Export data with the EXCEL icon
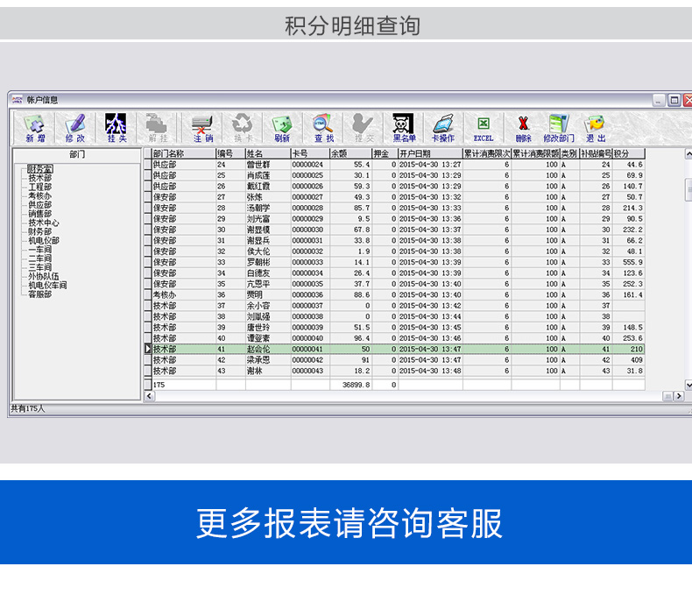This screenshot has width=692, height=616. tap(484, 127)
